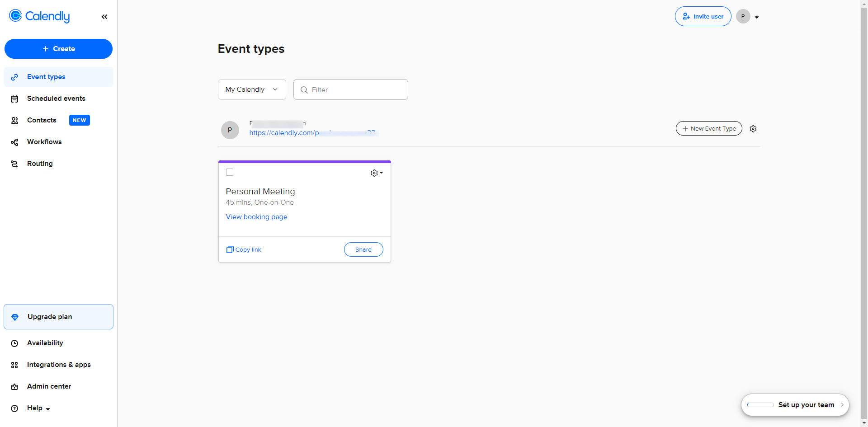Open Personal Meeting card gear menu
This screenshot has width=868, height=427.
(x=377, y=173)
